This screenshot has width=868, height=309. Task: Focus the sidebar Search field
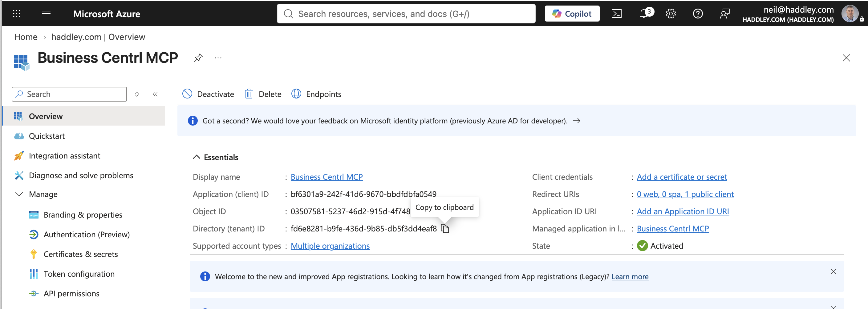click(69, 94)
